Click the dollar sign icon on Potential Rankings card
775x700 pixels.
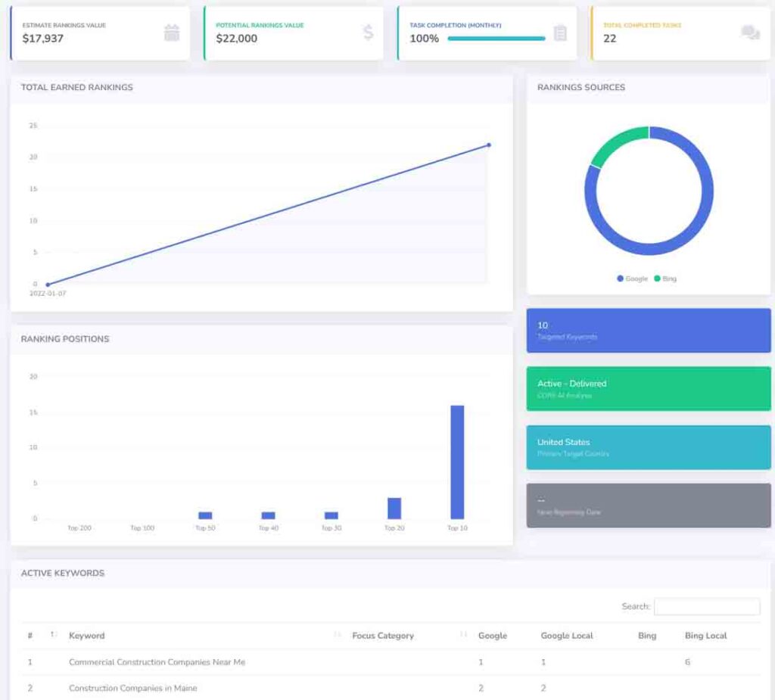pos(368,33)
